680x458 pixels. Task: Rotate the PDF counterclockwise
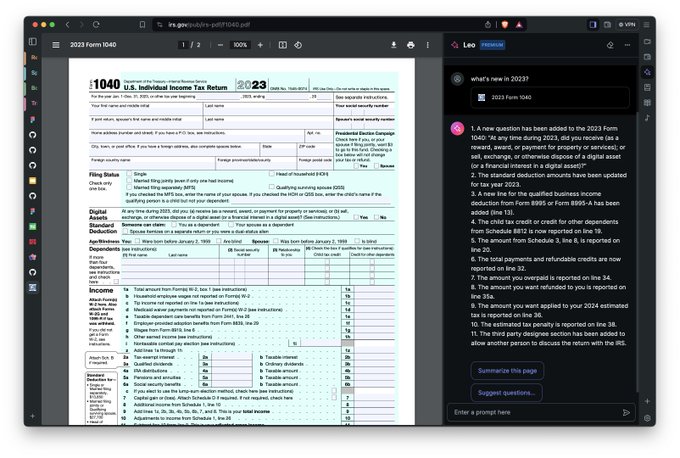[298, 45]
